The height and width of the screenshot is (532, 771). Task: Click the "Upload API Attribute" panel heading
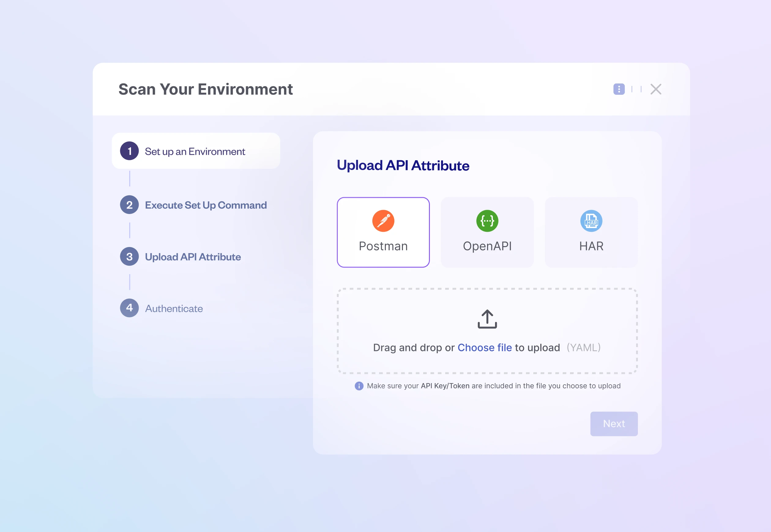pyautogui.click(x=403, y=166)
